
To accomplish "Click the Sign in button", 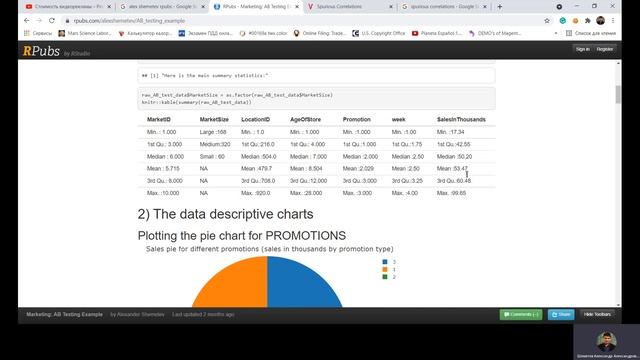I will tap(582, 49).
